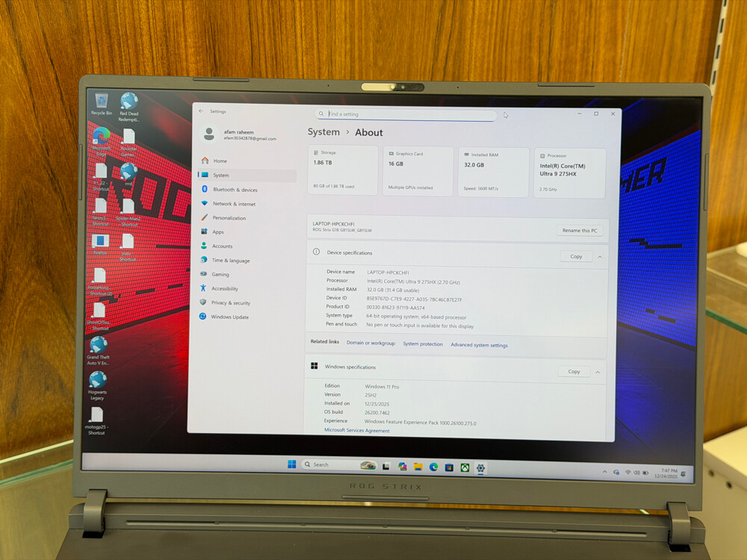Open the Recycle Bin desktop icon

pyautogui.click(x=101, y=105)
